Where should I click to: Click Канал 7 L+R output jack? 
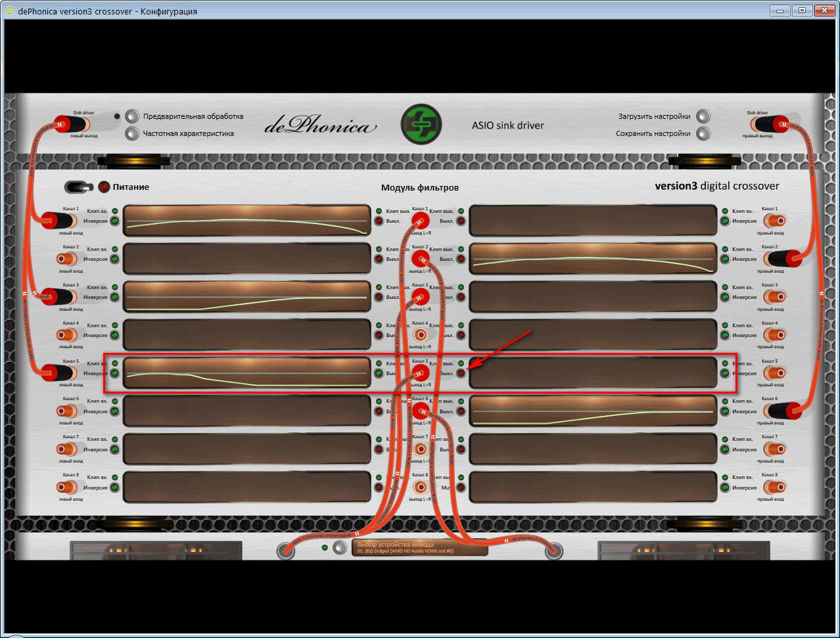(x=421, y=449)
